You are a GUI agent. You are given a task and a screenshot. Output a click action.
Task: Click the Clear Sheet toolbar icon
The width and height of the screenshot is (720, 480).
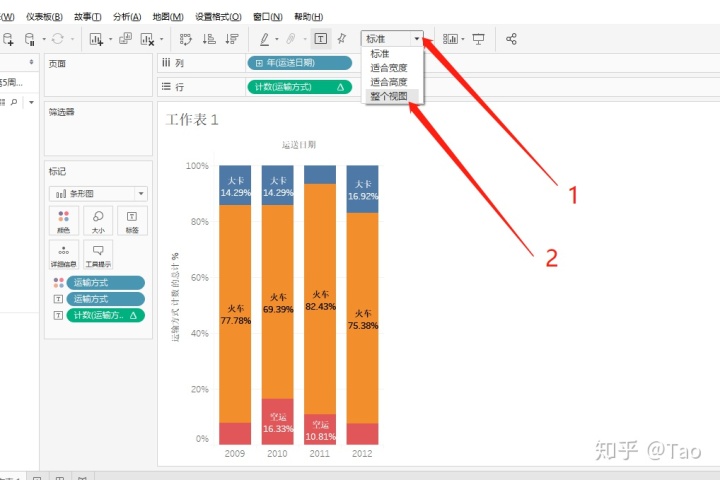point(147,40)
